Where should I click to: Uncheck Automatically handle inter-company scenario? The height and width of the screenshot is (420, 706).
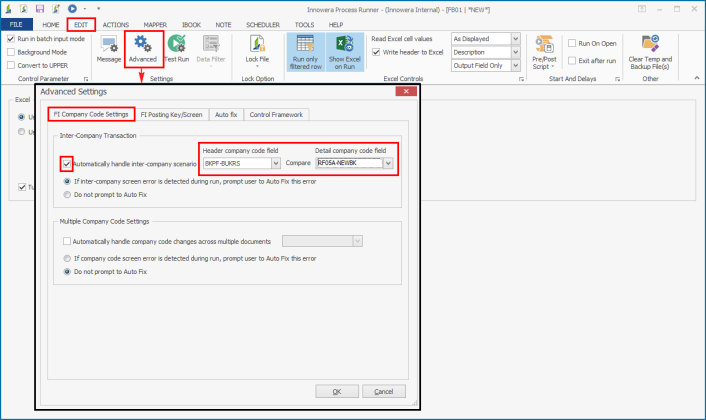click(x=67, y=163)
